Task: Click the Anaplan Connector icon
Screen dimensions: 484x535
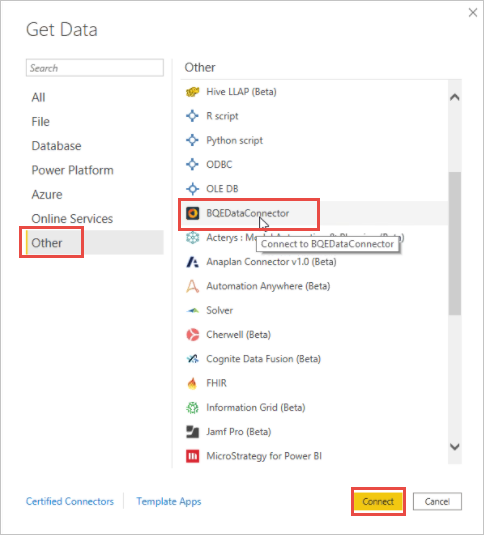Action: (192, 262)
